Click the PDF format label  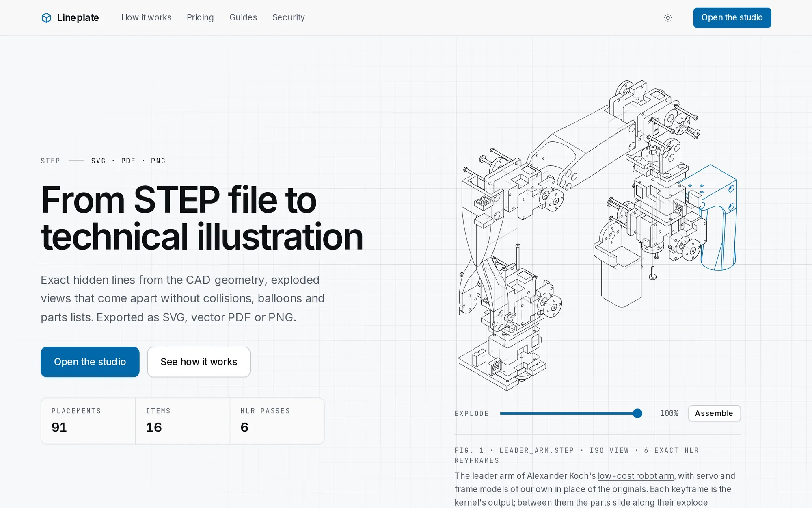pyautogui.click(x=128, y=161)
